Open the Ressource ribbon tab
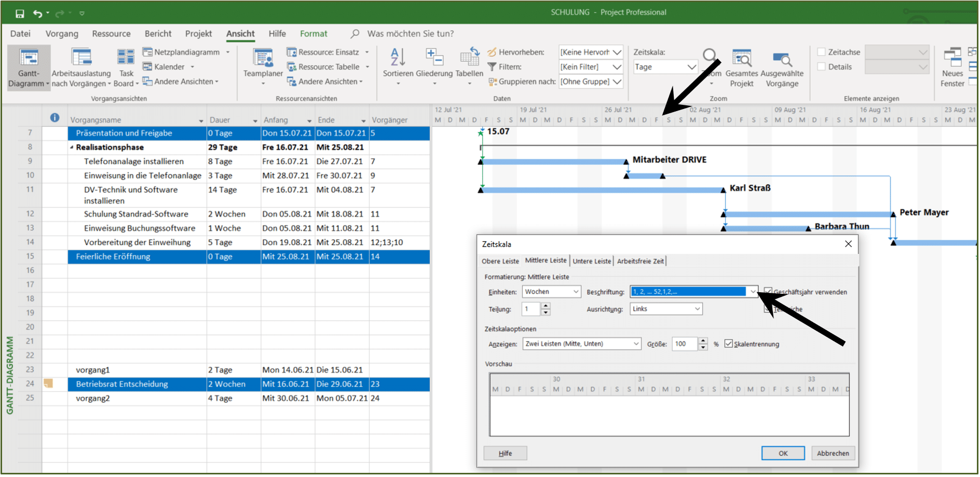The image size is (980, 477). (x=111, y=34)
